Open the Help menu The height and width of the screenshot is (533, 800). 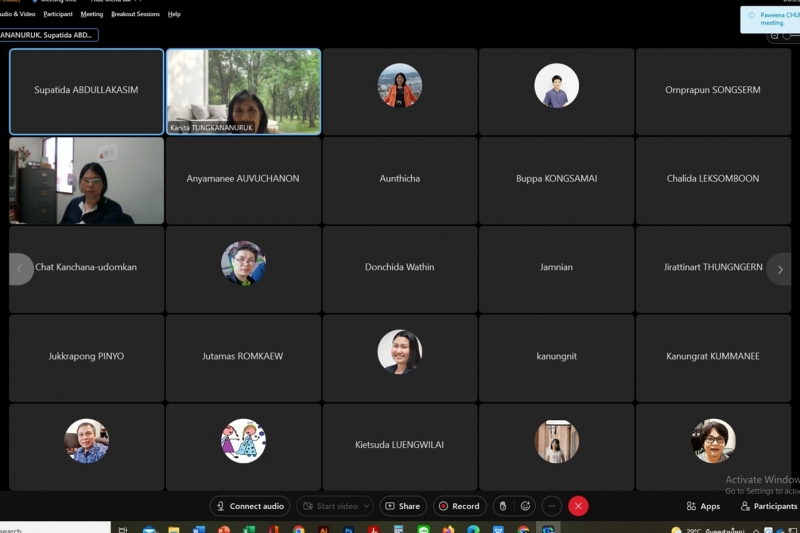click(174, 14)
